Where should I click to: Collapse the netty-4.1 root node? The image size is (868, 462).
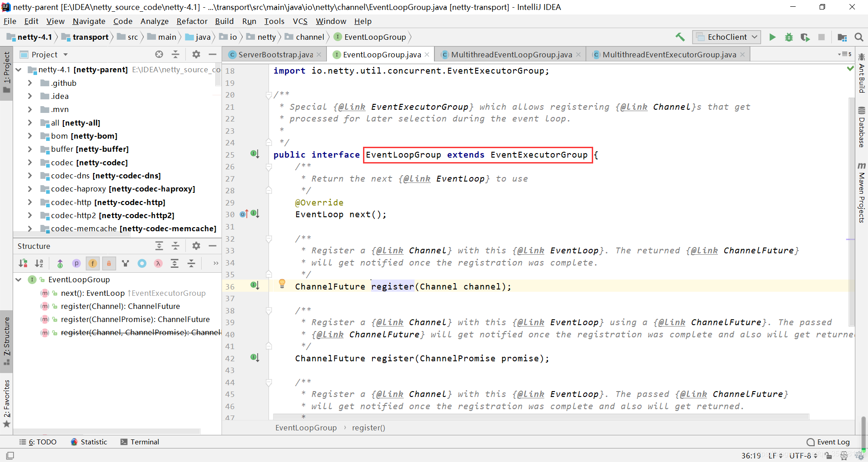coord(19,70)
